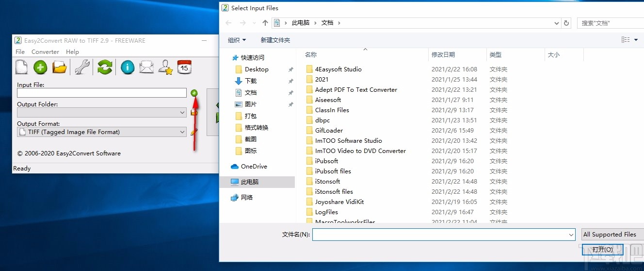Open settings via wrench and screwdriver icon

pos(82,67)
